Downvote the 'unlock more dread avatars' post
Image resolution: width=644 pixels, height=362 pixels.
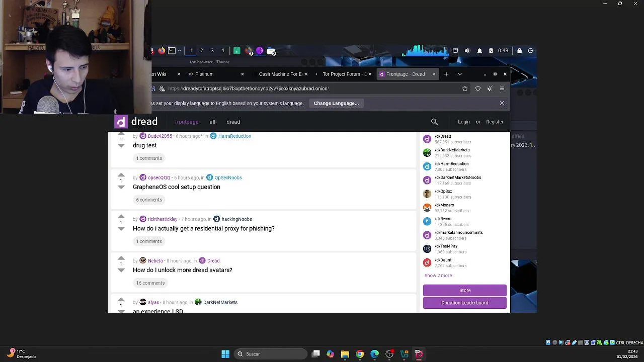pos(121,270)
